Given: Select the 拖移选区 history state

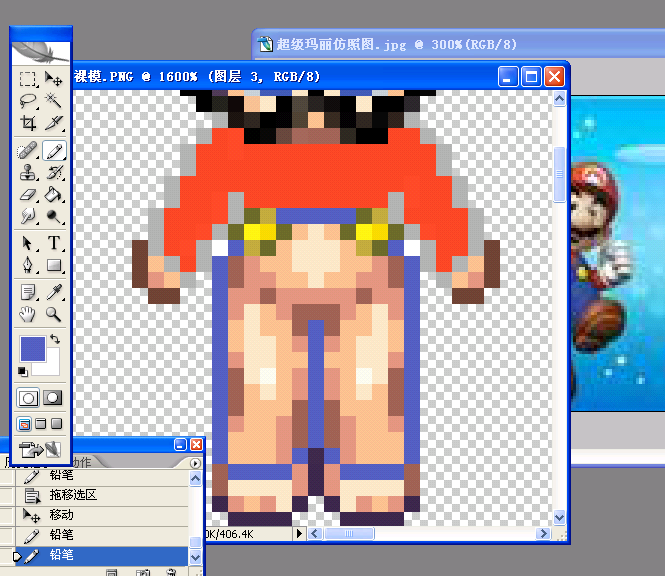Looking at the screenshot, I should 102,495.
